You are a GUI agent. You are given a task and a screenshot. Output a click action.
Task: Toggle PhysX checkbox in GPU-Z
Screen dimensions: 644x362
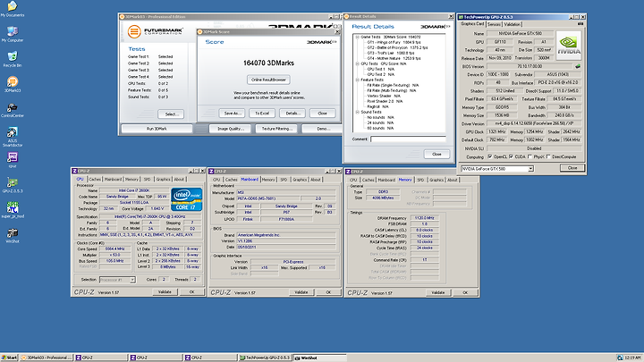pyautogui.click(x=530, y=156)
